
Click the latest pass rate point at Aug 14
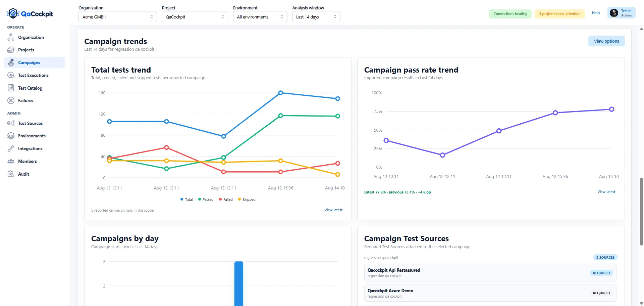[612, 109]
